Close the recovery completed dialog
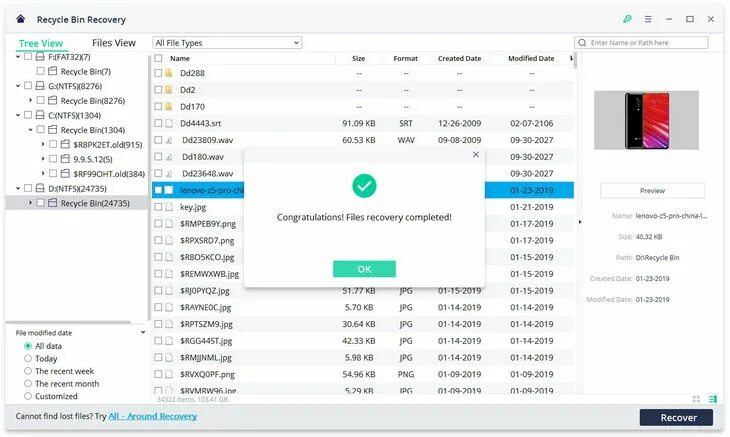730x437 pixels. (x=475, y=155)
